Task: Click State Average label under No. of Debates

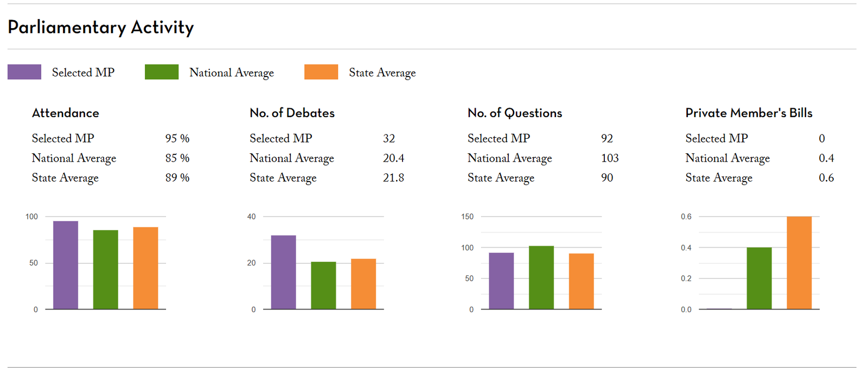Action: 283,178
